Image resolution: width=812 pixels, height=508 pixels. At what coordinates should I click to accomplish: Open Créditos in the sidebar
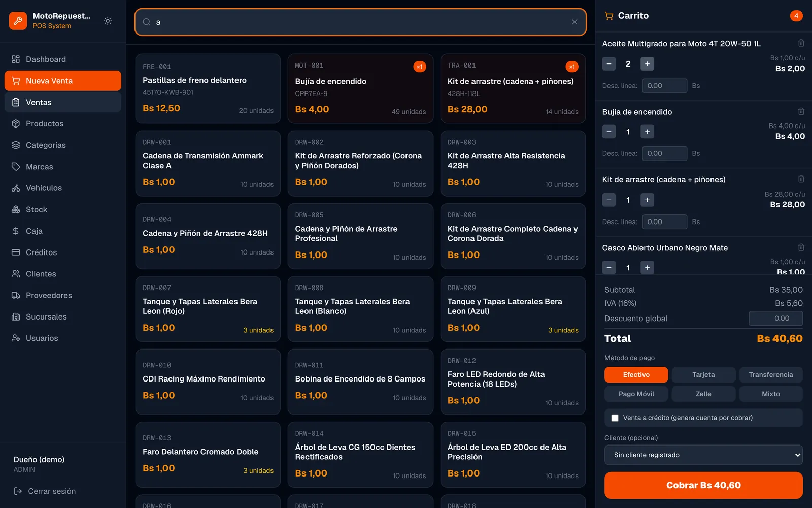[63, 252]
